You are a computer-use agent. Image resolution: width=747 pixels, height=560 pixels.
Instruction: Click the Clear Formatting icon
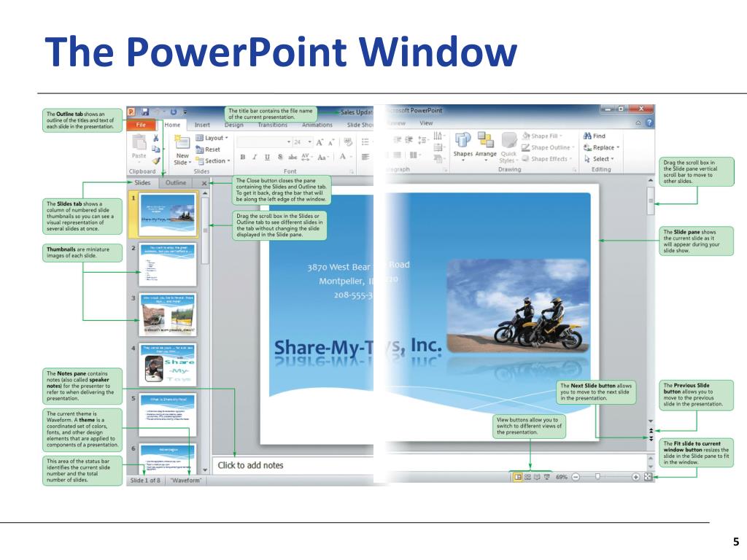348,142
